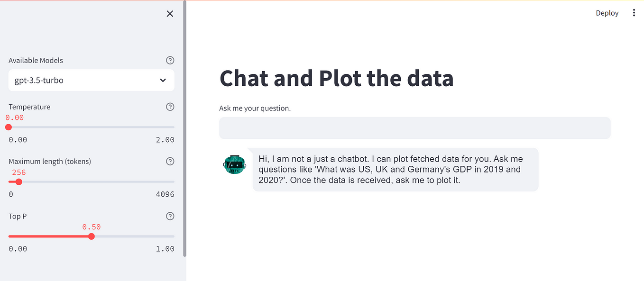Select a model from Available Models dropdown
This screenshot has width=644, height=281.
click(91, 80)
